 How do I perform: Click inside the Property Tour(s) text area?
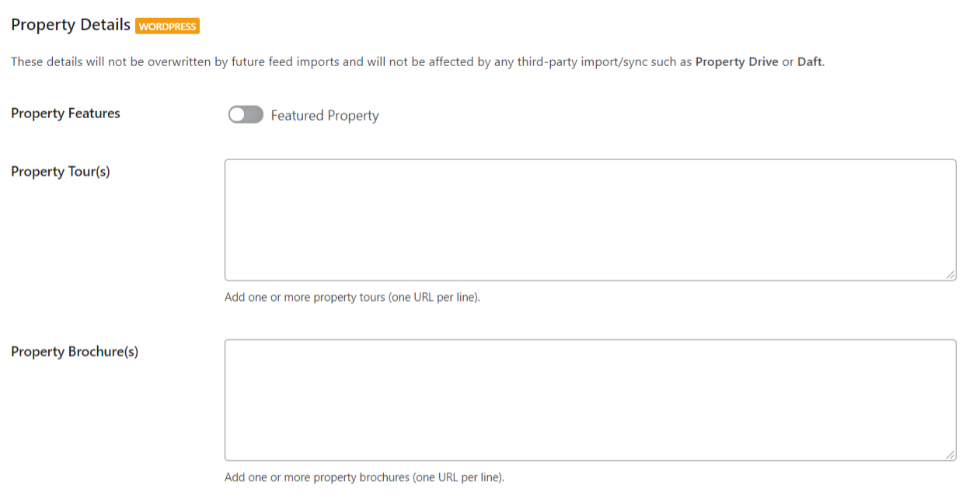click(590, 220)
